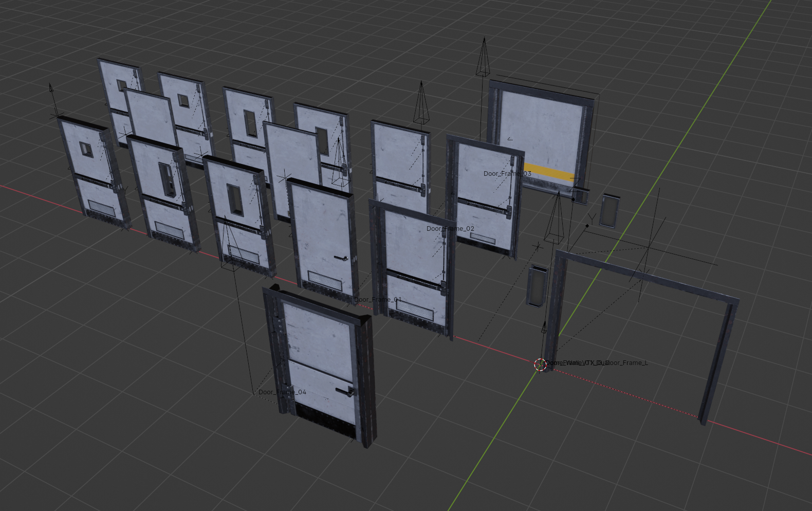Click the lever handle on the Door_Frame_01 door

(340, 258)
